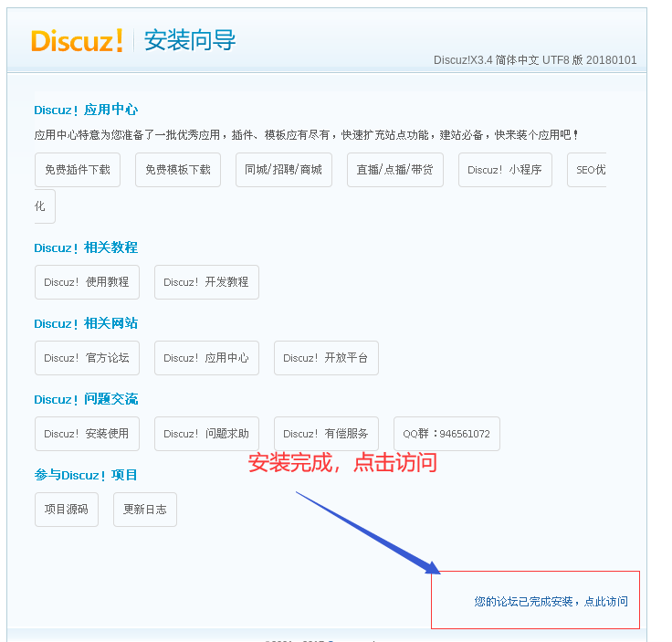Open the 免费模板下载 link

click(x=178, y=170)
